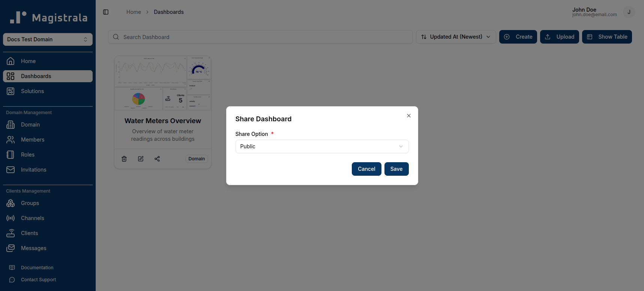The height and width of the screenshot is (291, 644).
Task: Click the john.doe@email.com address
Action: 594,15
